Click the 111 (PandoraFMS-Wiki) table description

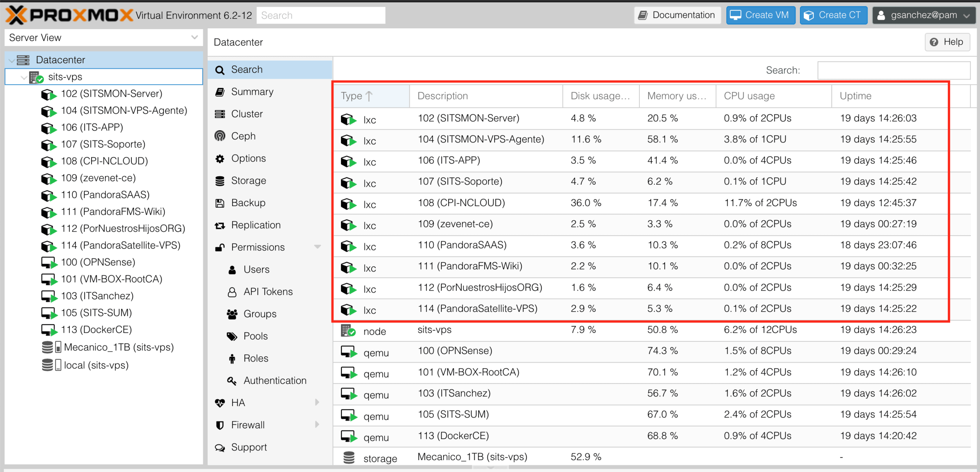[470, 266]
